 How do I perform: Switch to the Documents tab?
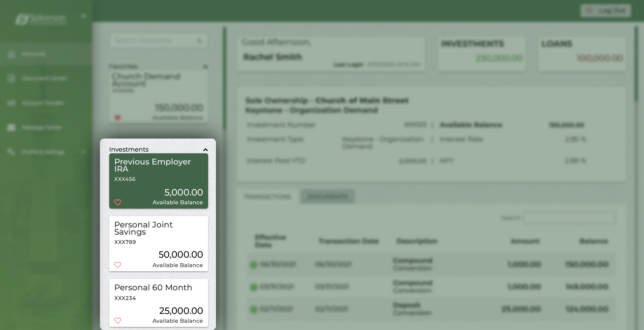(x=327, y=197)
